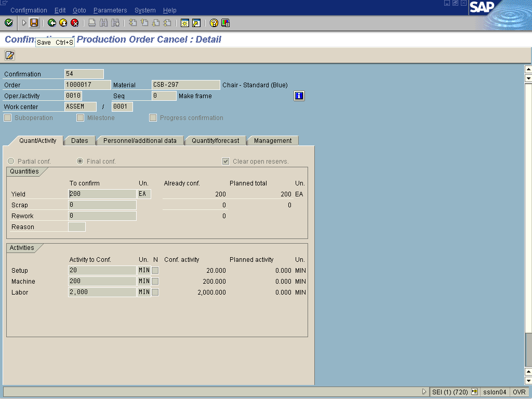Viewport: 532px width, 399px height.
Task: Click the blue operation info icon
Action: (299, 96)
